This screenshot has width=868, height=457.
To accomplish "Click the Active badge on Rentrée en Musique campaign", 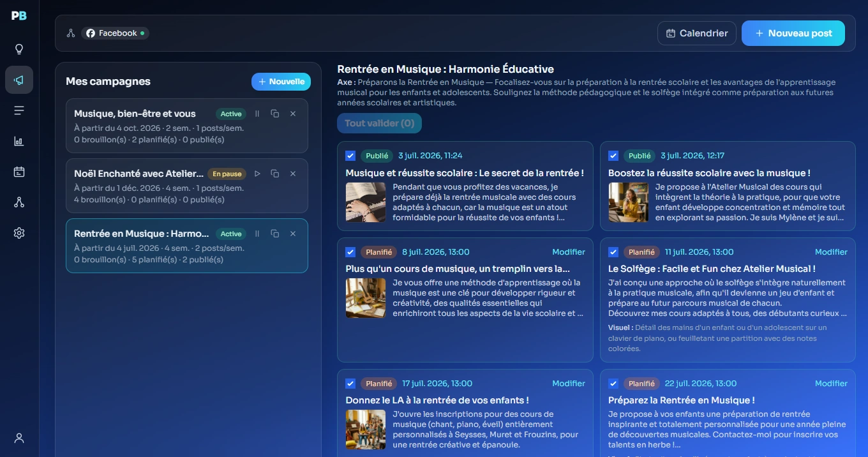I will click(231, 234).
